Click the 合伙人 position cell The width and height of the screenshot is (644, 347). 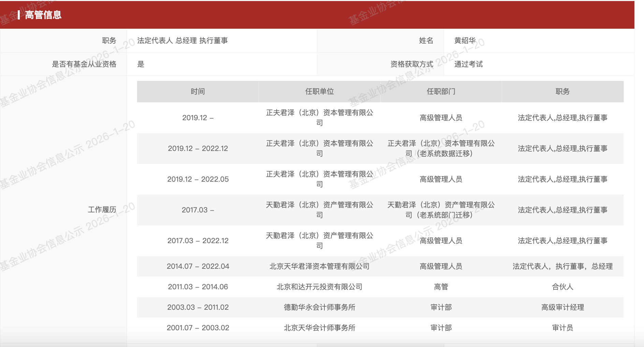pyautogui.click(x=562, y=287)
